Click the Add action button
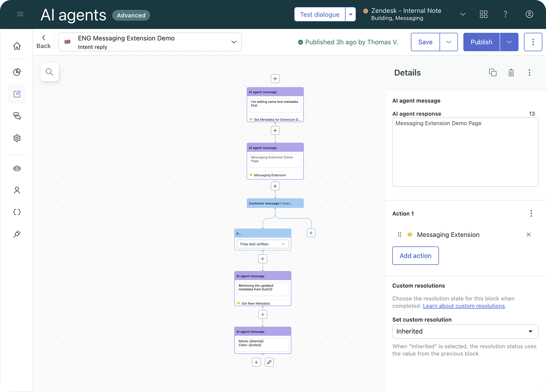The width and height of the screenshot is (546, 392). pyautogui.click(x=415, y=256)
